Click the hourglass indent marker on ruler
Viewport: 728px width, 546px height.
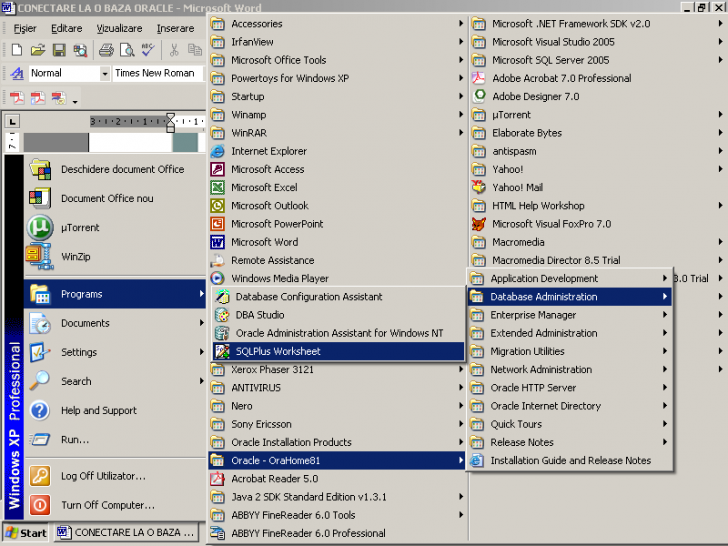170,123
